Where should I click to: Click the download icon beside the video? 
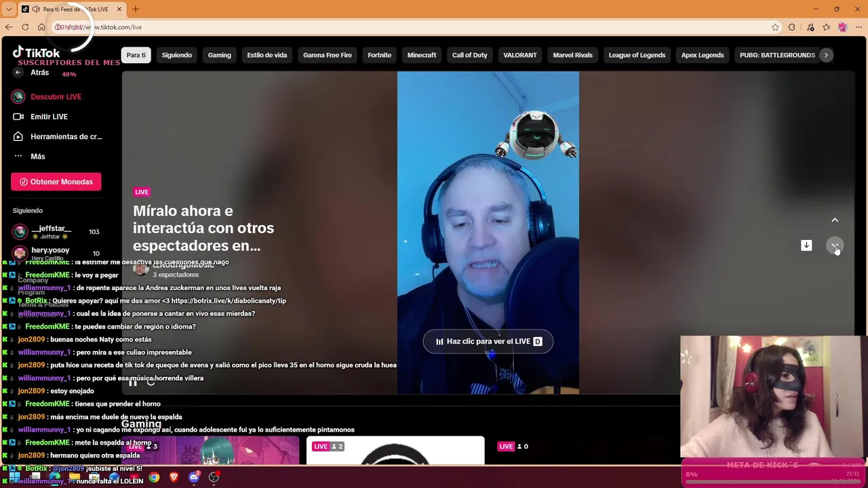point(806,245)
